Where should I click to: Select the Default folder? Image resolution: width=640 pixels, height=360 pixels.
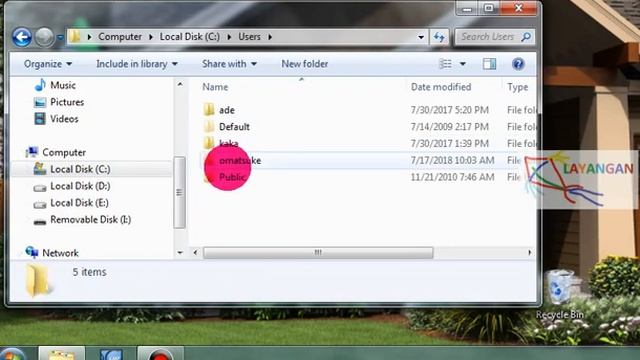click(x=234, y=127)
